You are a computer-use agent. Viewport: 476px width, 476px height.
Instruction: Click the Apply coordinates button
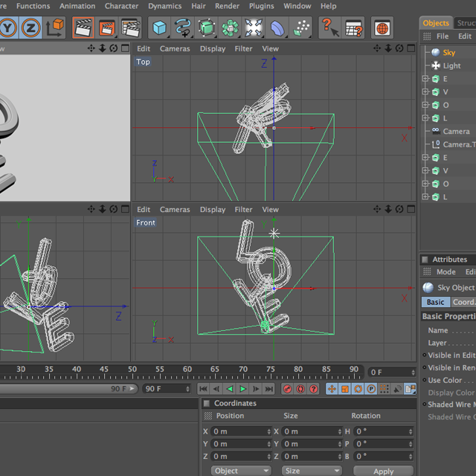[384, 471]
